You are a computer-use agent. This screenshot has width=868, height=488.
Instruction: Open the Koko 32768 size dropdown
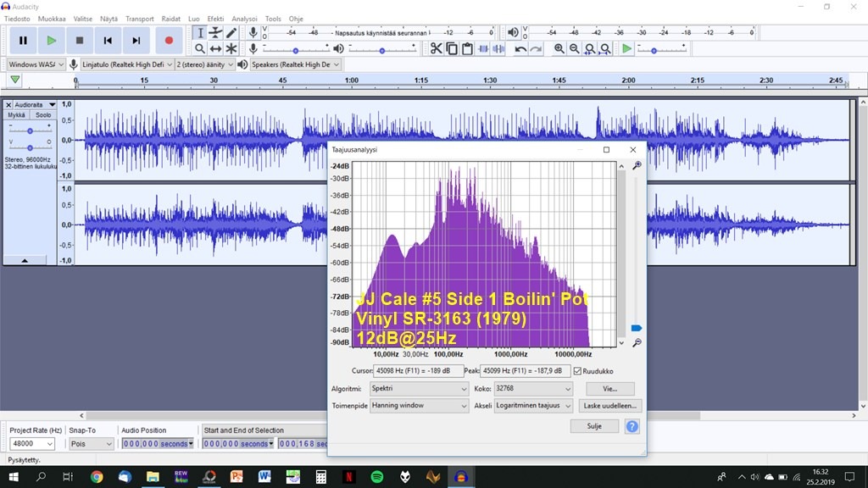(533, 389)
